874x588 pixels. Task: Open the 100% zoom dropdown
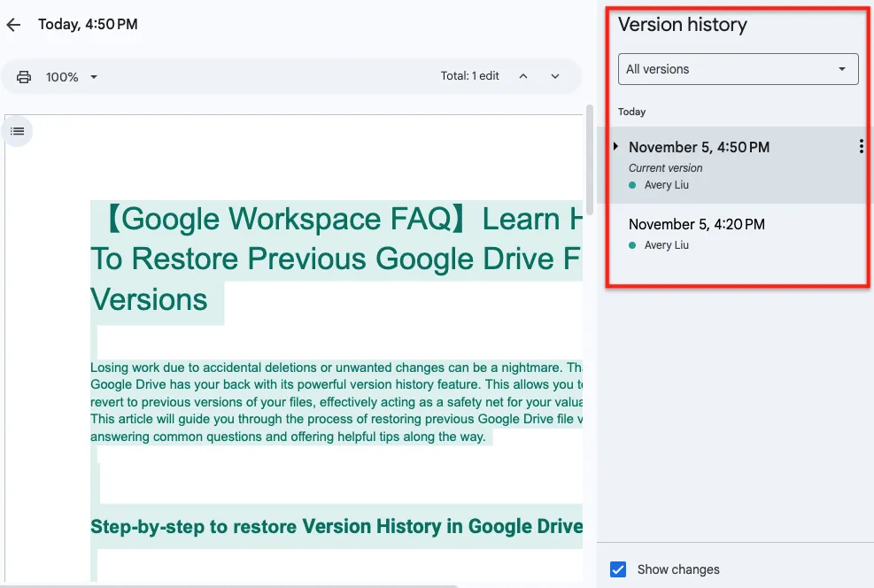[x=72, y=77]
